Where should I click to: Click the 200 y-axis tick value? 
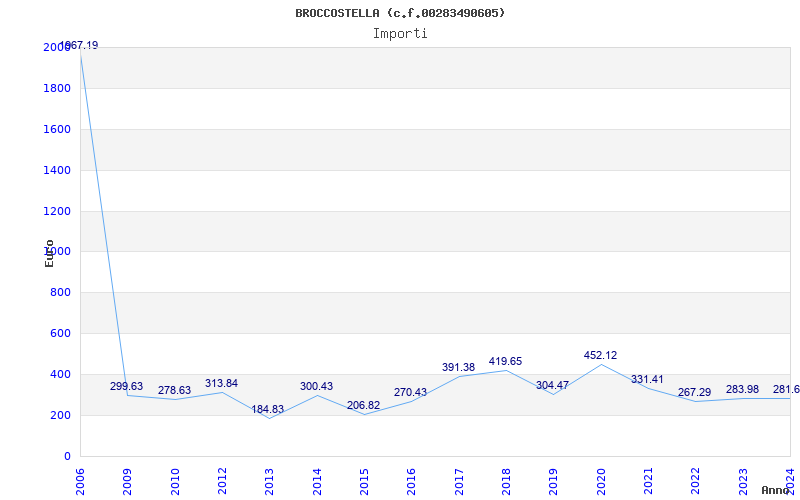tap(60, 415)
